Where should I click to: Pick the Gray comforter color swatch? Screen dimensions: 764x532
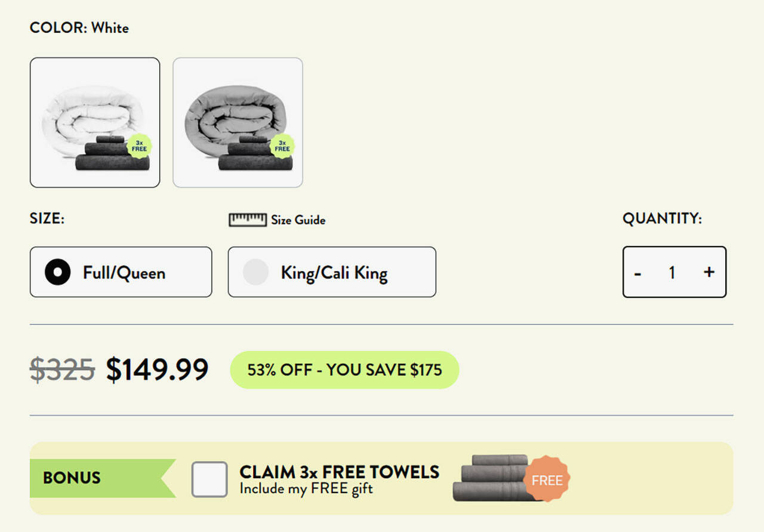[x=238, y=122]
